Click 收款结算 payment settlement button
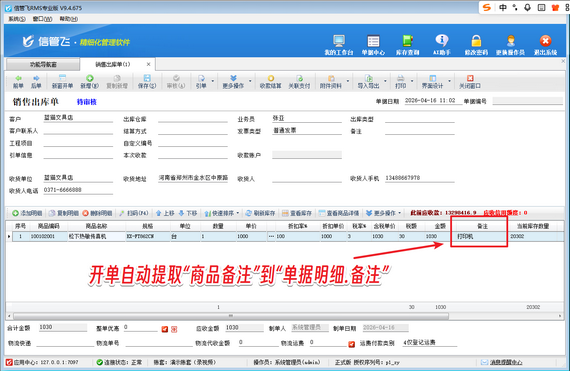This screenshot has width=570, height=371. [x=270, y=82]
